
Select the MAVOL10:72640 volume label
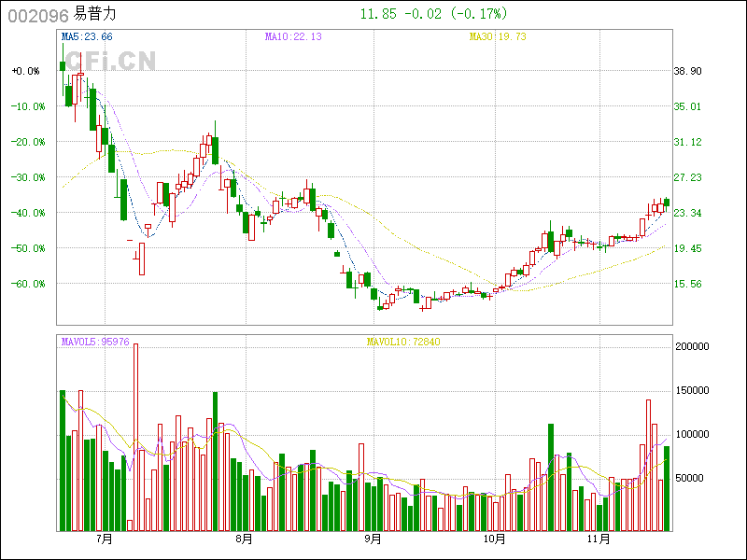tap(403, 342)
